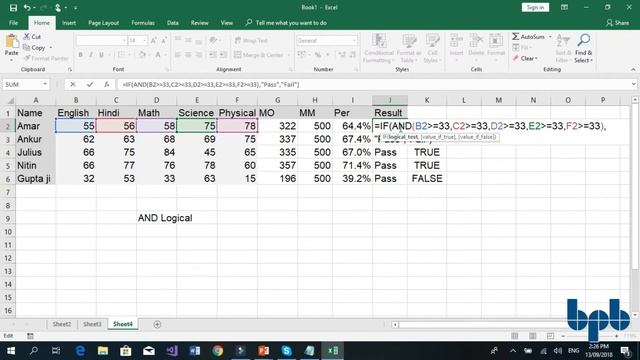The image size is (640, 360).
Task: Click the FALSE cell in column K
Action: (427, 179)
